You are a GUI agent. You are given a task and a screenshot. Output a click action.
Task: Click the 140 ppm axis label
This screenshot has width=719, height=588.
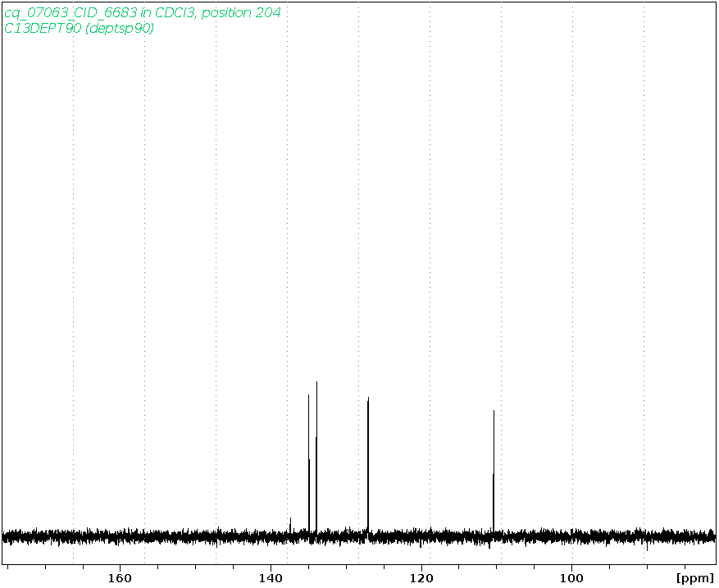[x=271, y=578]
